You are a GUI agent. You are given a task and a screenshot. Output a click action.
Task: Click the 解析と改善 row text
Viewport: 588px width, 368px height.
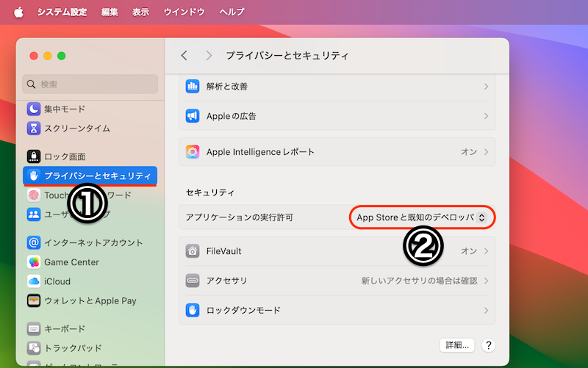click(227, 87)
